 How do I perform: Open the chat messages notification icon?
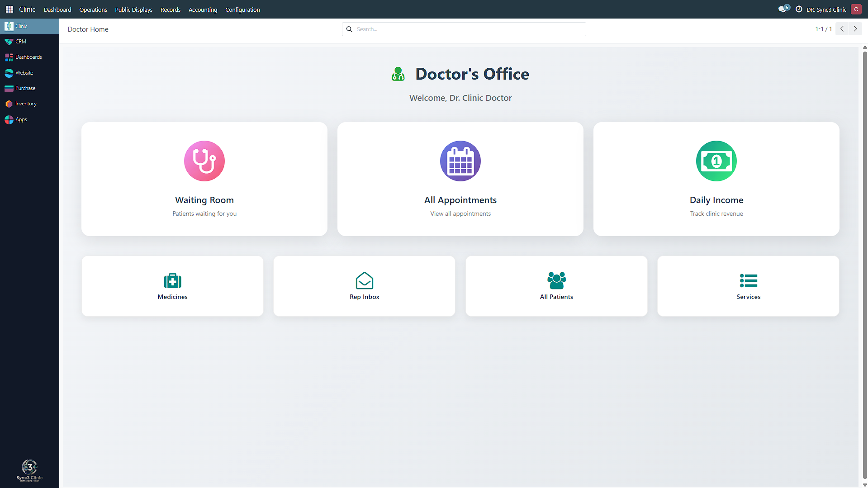pyautogui.click(x=782, y=9)
